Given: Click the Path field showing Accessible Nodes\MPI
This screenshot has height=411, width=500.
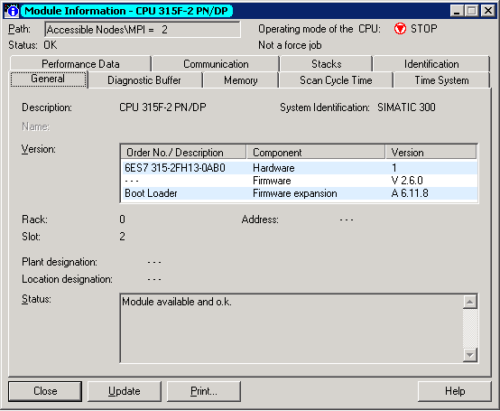Looking at the screenshot, I should tap(142, 30).
